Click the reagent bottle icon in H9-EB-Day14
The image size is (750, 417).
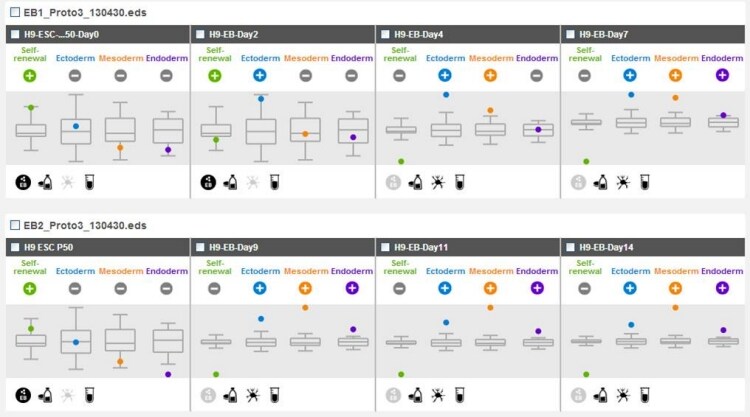click(600, 395)
